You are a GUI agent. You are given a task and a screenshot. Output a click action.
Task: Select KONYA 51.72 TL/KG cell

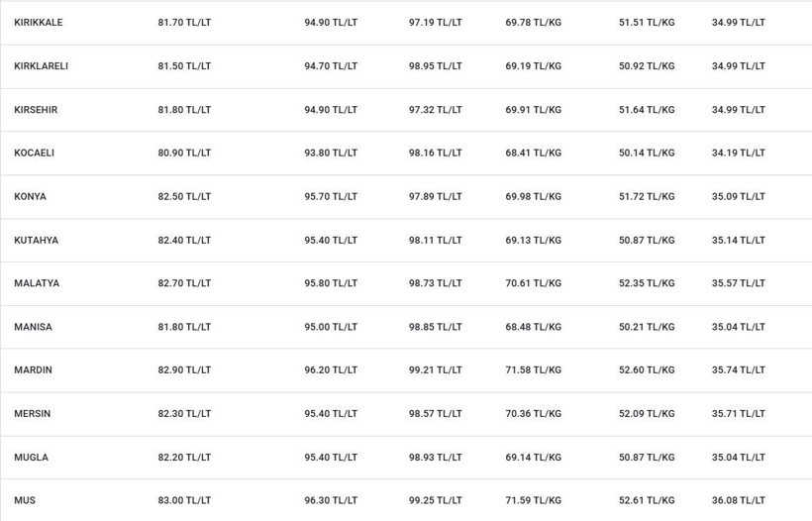click(647, 196)
